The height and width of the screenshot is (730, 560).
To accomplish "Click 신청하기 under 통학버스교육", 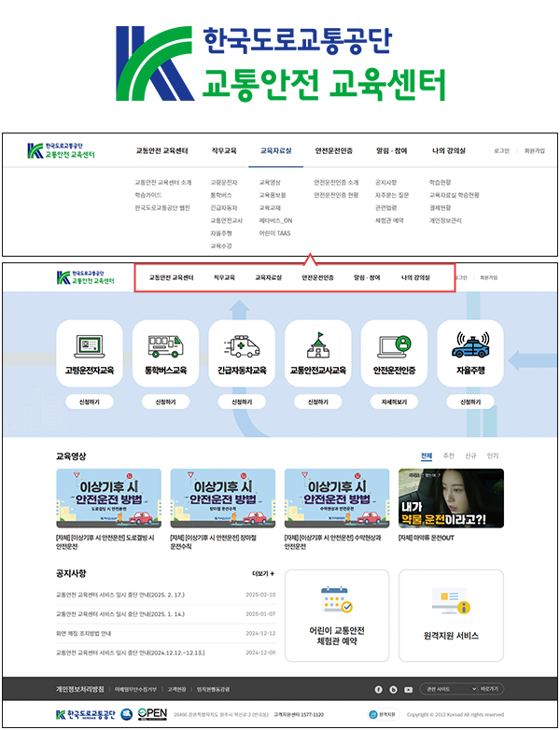I will coord(166,401).
